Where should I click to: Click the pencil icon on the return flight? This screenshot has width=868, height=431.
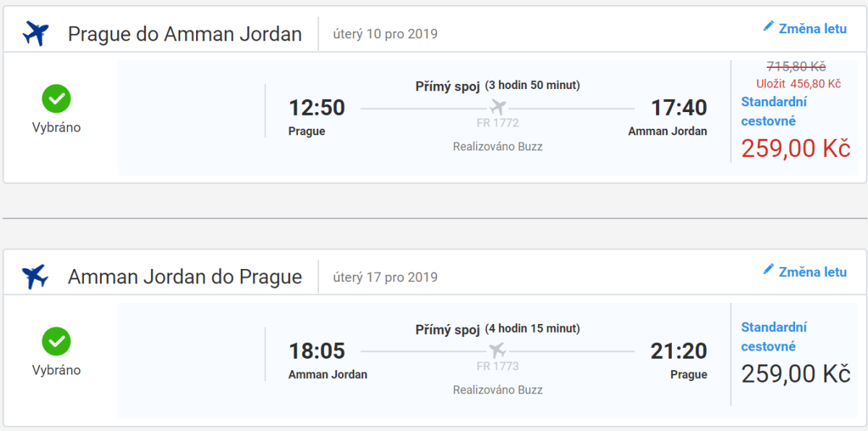[768, 270]
